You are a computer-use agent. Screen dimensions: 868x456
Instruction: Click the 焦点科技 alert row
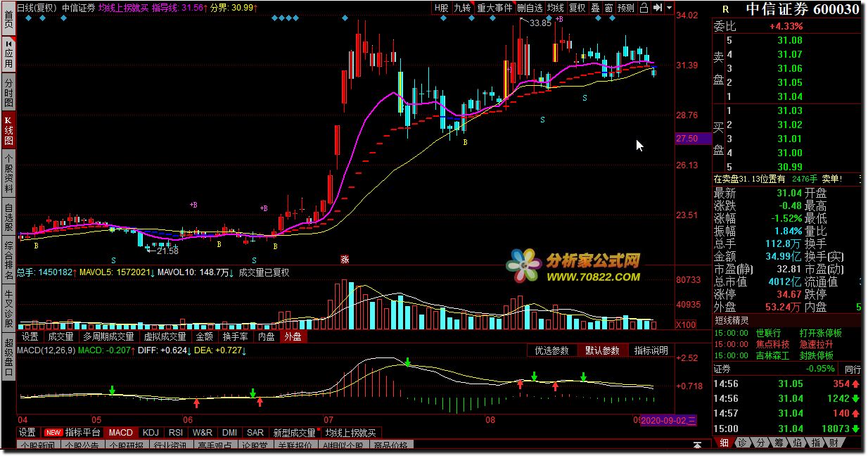pyautogui.click(x=787, y=344)
